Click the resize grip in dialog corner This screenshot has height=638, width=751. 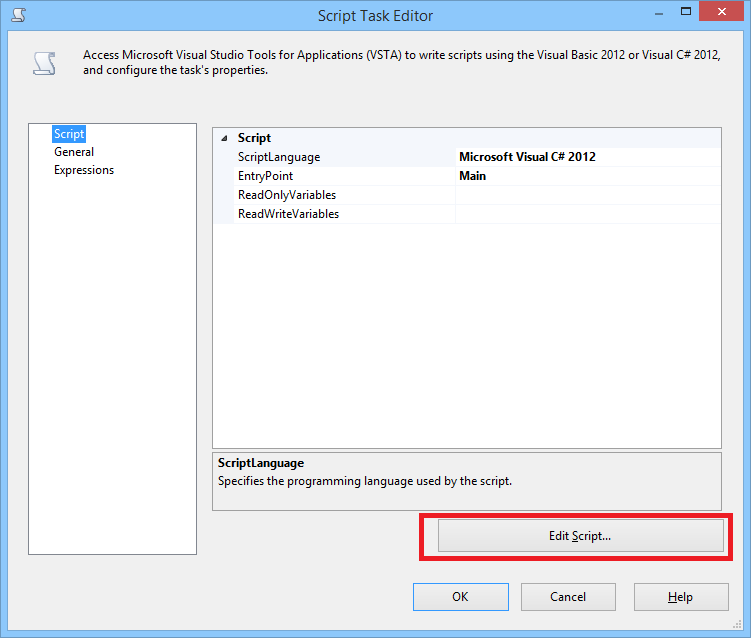pyautogui.click(x=737, y=624)
